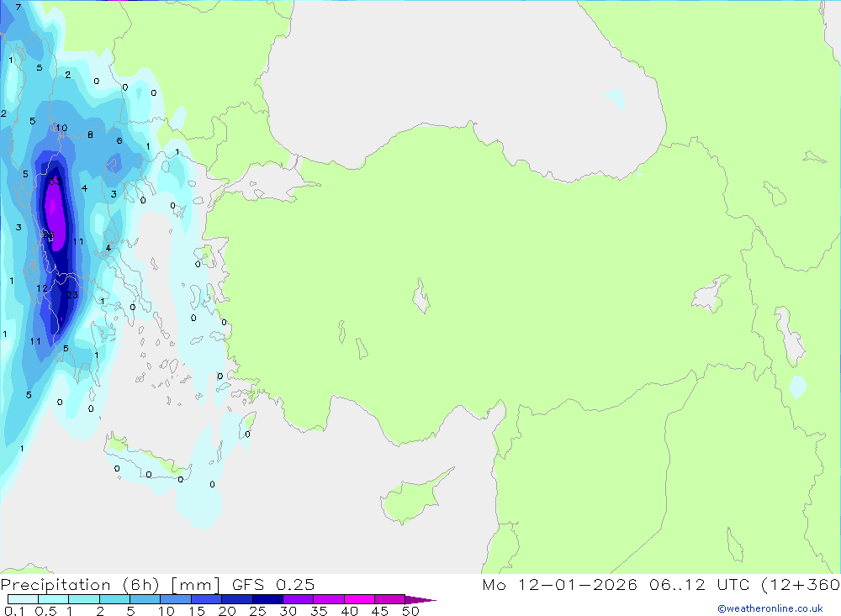Select the 2–5 mm legend color box
This screenshot has height=616, width=841.
(114, 599)
